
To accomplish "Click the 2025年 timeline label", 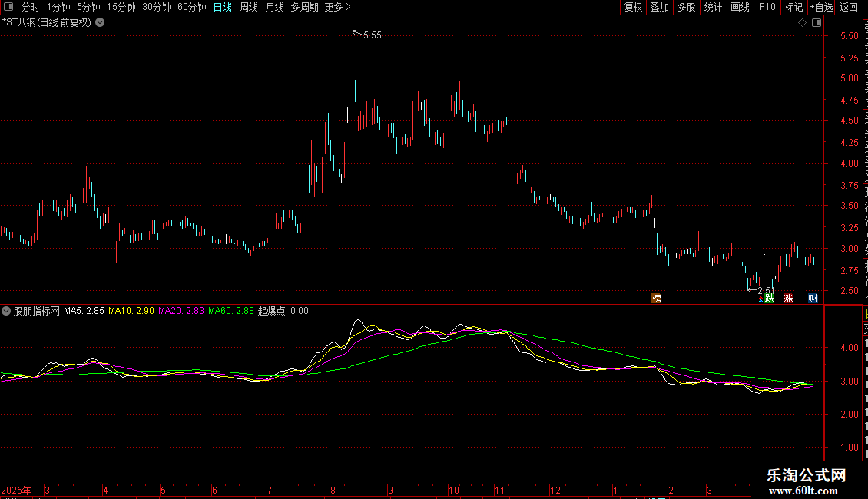I will 16,490.
